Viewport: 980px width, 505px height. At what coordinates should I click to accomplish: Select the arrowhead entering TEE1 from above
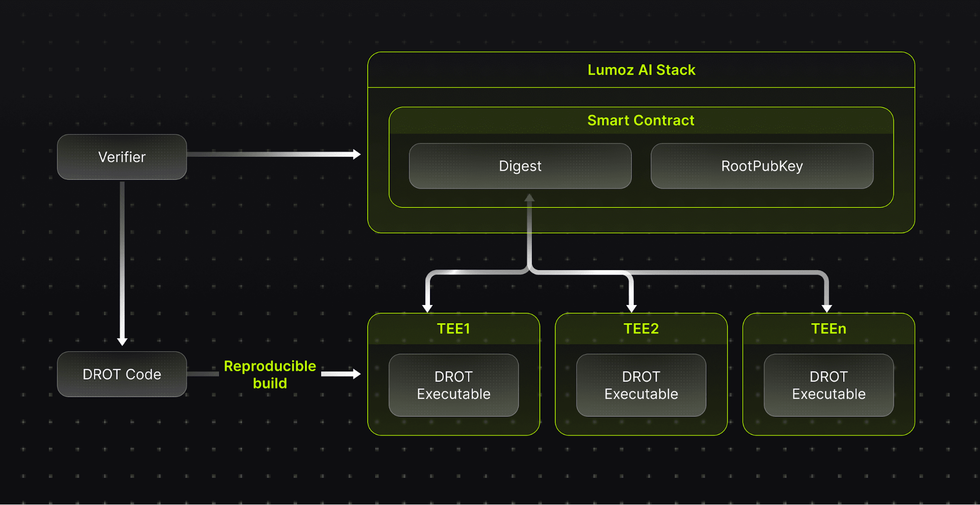pyautogui.click(x=427, y=308)
